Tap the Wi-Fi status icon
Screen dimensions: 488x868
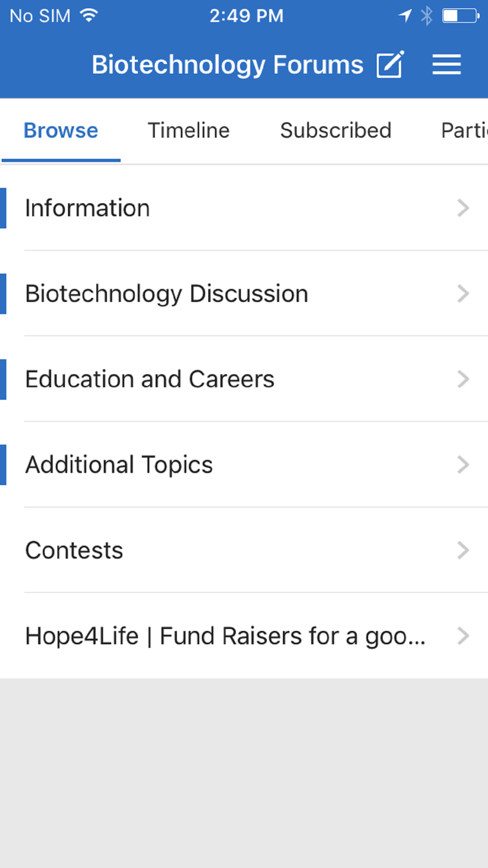click(x=89, y=16)
